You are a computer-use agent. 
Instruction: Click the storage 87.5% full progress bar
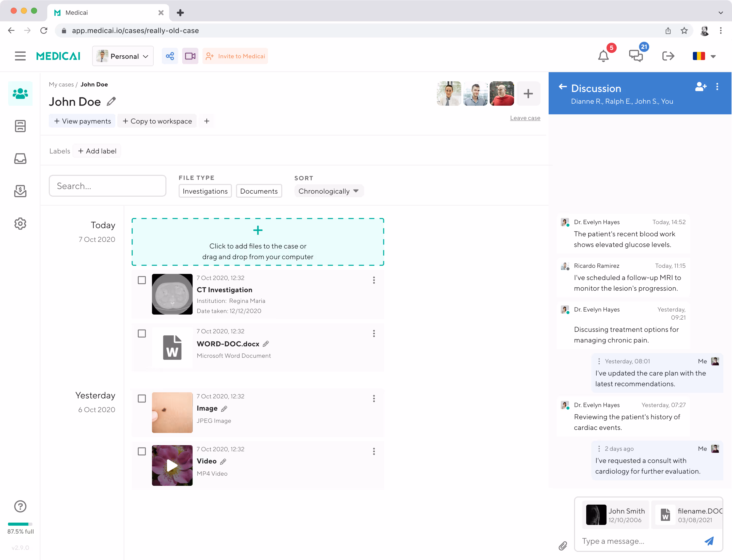click(x=20, y=524)
